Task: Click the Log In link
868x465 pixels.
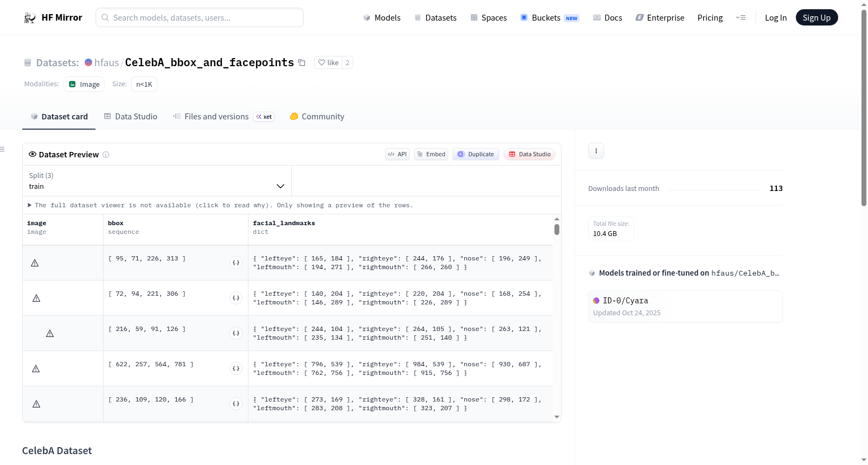Action: click(x=776, y=18)
